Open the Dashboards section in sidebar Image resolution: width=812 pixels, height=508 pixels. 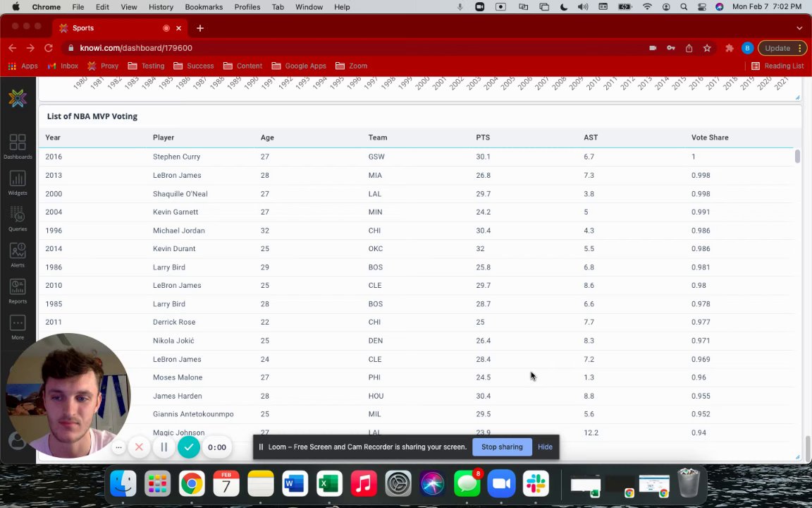coord(18,147)
